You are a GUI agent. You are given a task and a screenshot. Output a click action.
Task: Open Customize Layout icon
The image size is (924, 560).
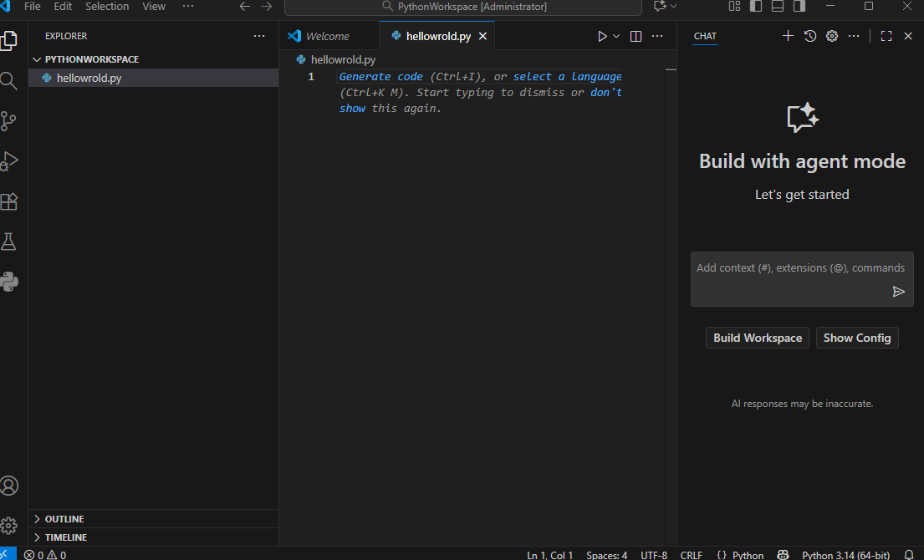[x=734, y=6]
